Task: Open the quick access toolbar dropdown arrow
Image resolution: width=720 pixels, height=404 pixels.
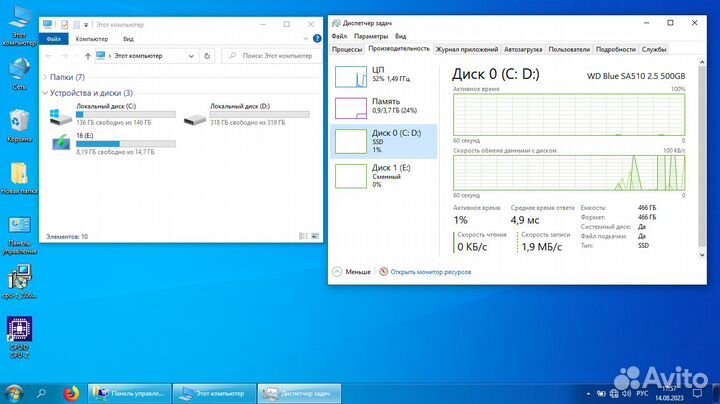Action: pos(86,25)
